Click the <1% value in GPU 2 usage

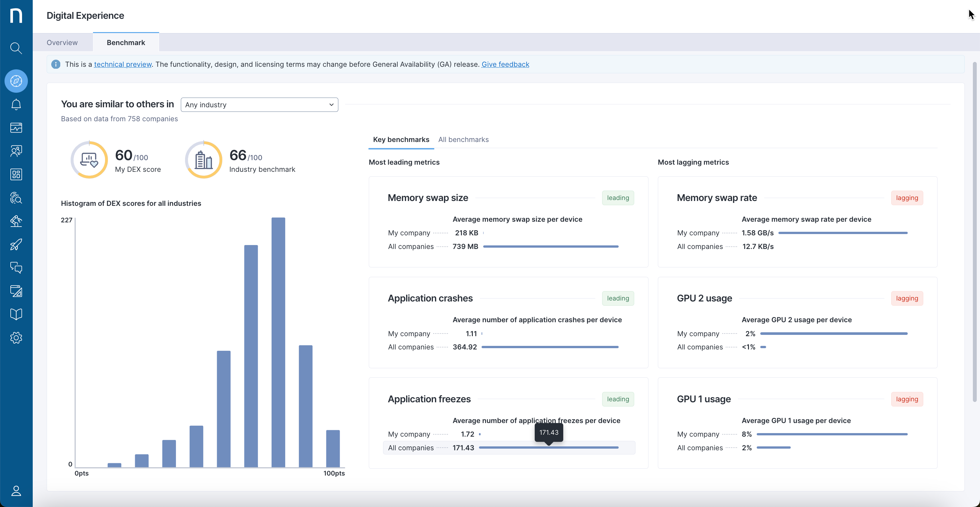click(x=748, y=347)
